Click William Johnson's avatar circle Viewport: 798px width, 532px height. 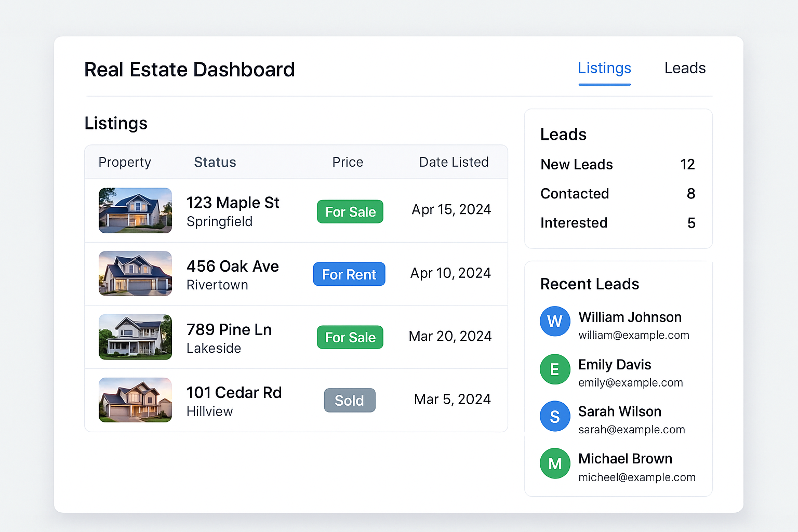tap(554, 321)
